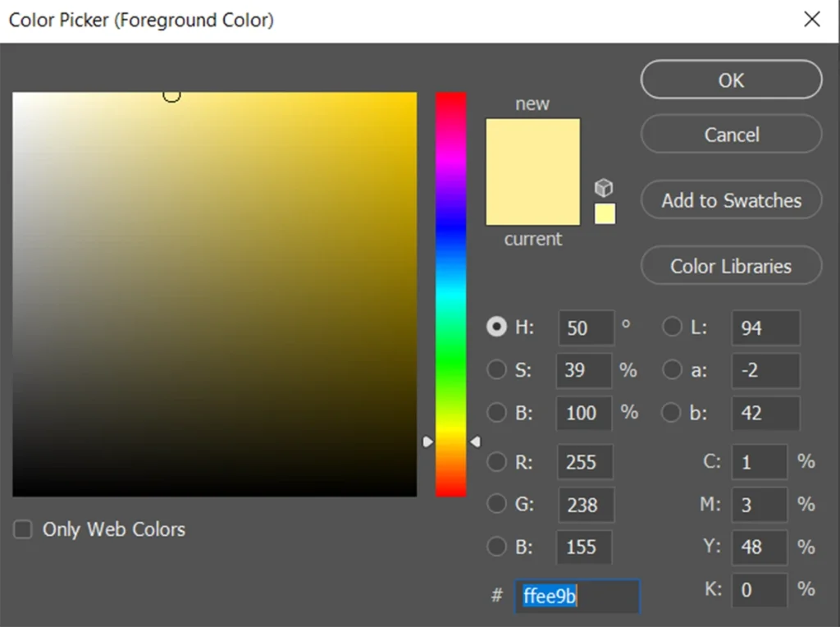
Task: Close the Color Picker dialog
Action: pos(811,20)
